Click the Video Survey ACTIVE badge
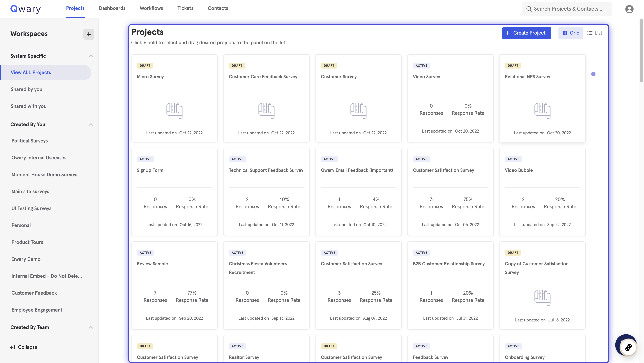This screenshot has width=644, height=363. [421, 66]
